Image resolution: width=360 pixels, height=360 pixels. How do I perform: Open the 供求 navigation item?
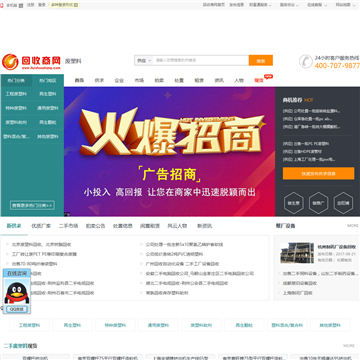[99, 80]
